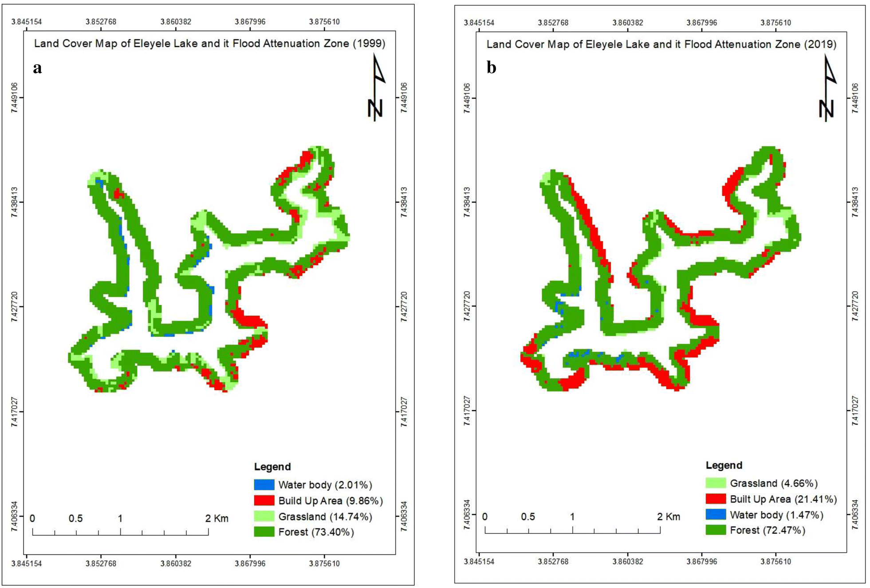The height and width of the screenshot is (588, 870).
Task: Select the light green Grassland swatch in 1999 legend
Action: 264,516
